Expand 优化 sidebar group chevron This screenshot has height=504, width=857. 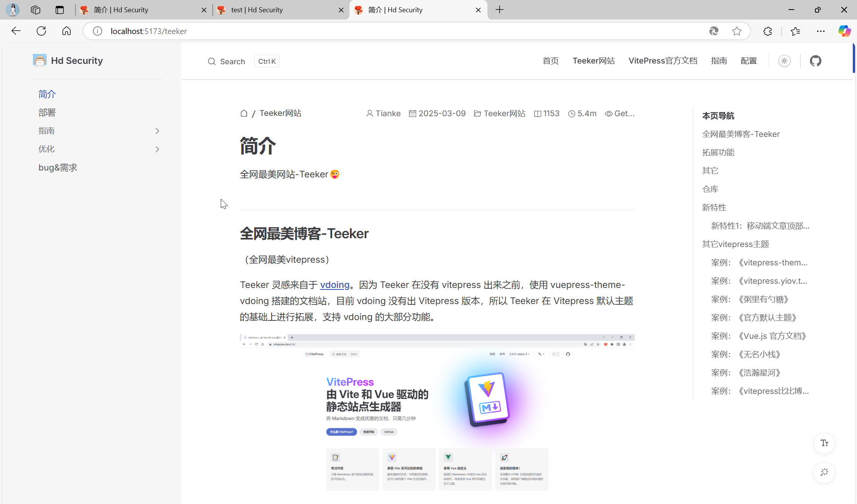click(157, 150)
